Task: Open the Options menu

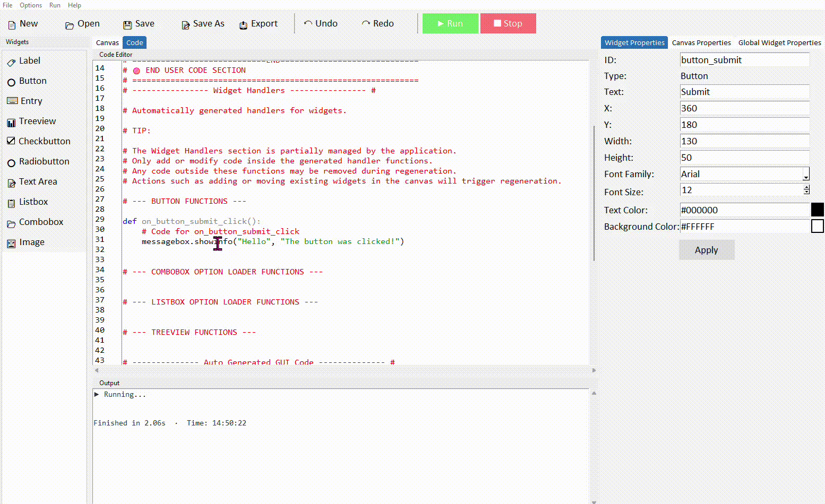Action: click(30, 5)
